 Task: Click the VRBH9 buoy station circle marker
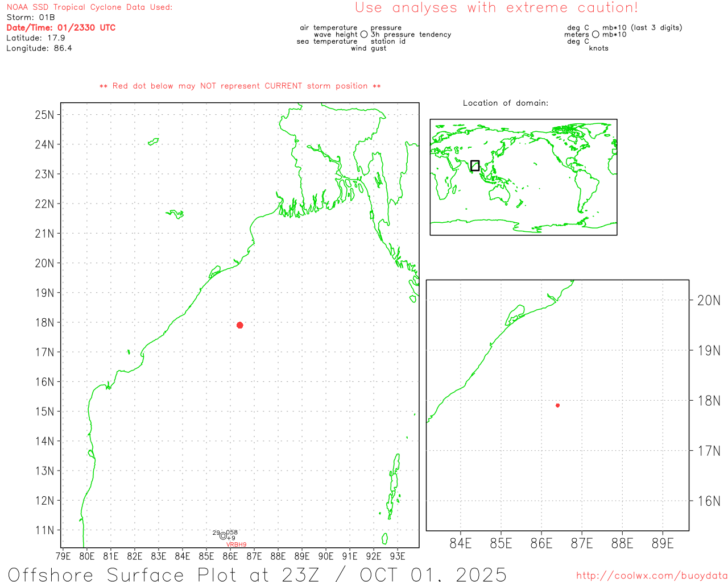pos(223,535)
